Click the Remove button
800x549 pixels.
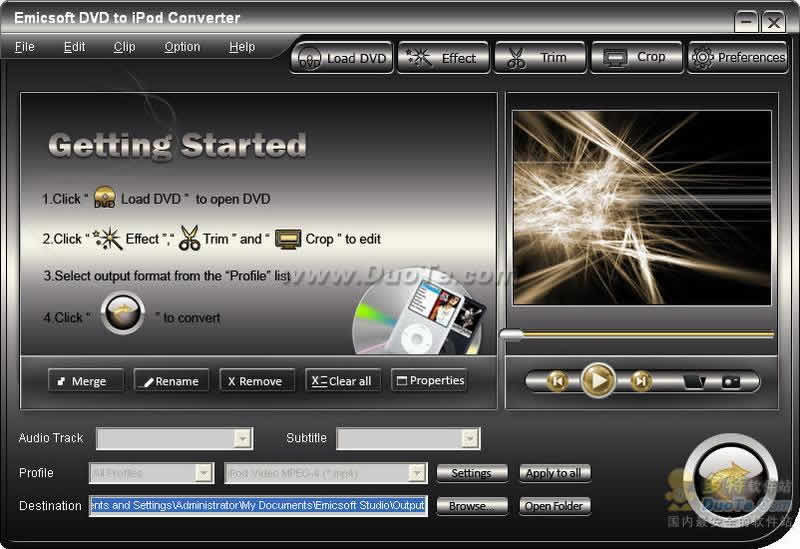coord(257,381)
